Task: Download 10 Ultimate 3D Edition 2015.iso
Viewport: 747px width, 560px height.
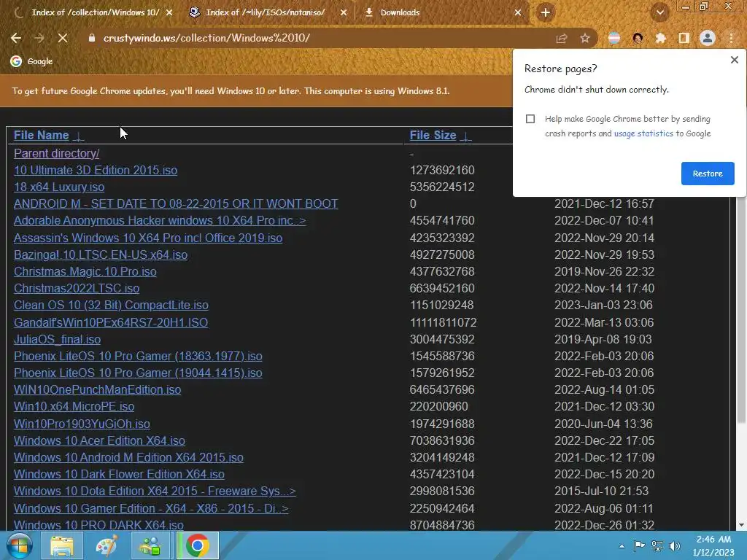Action: [x=96, y=170]
